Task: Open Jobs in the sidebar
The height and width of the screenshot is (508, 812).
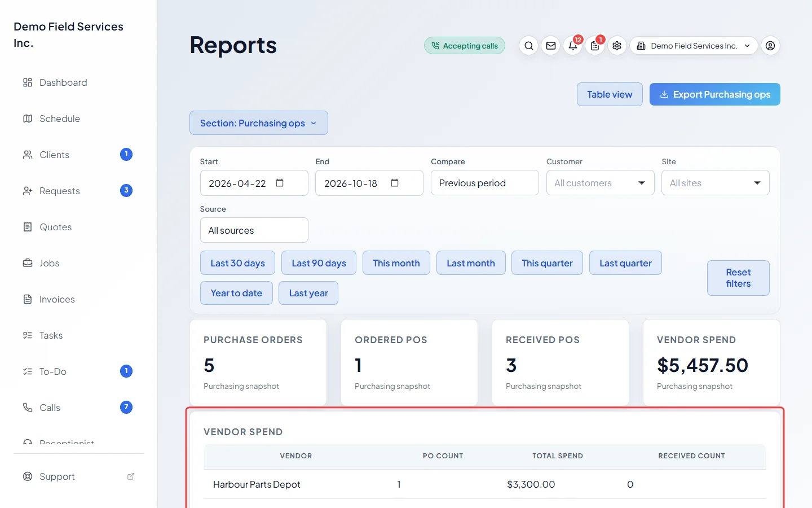Action: (x=79, y=263)
